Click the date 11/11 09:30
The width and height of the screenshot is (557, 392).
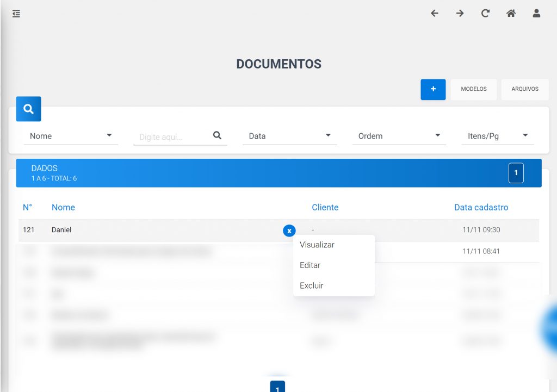481,230
